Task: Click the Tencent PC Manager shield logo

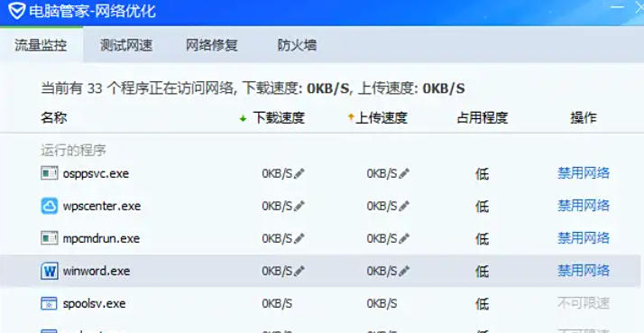Action: [x=16, y=10]
